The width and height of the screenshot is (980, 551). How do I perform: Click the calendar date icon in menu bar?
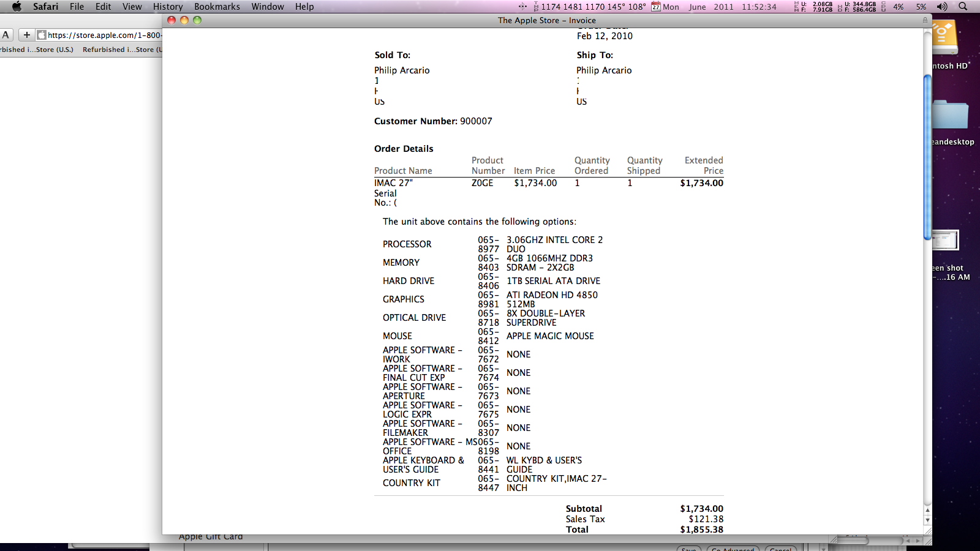(x=655, y=7)
